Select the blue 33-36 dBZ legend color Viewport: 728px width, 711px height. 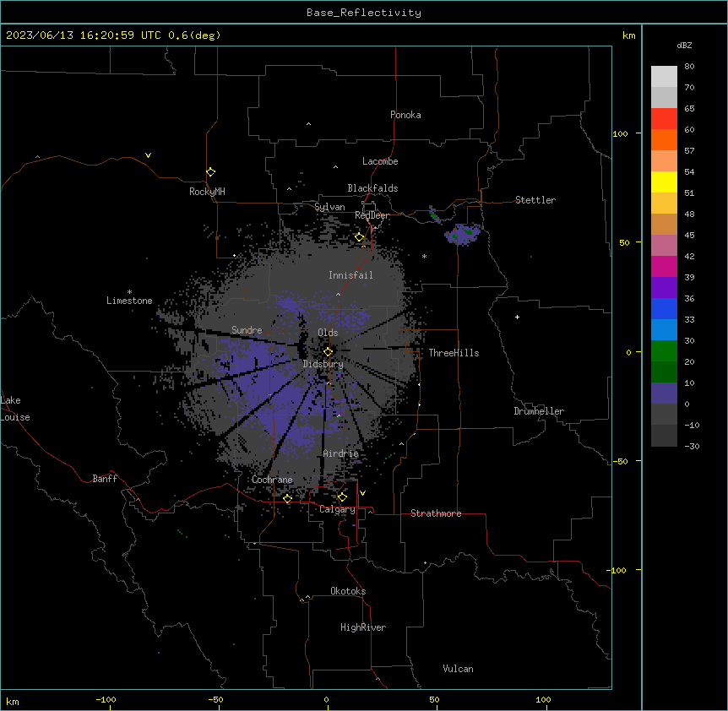(x=664, y=308)
